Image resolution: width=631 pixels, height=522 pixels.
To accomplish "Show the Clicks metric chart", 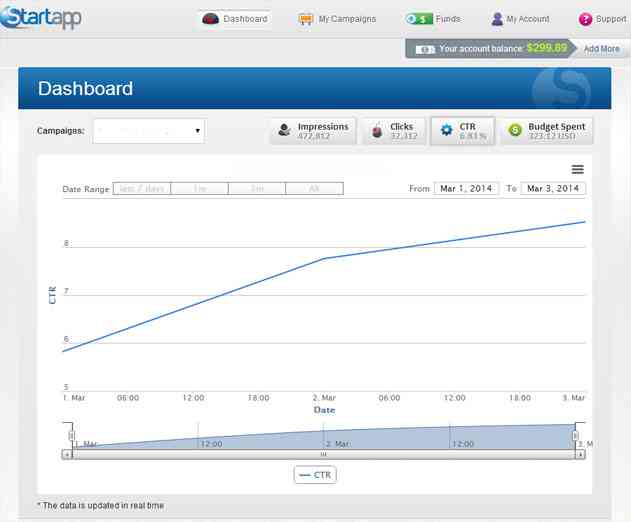I will [394, 131].
